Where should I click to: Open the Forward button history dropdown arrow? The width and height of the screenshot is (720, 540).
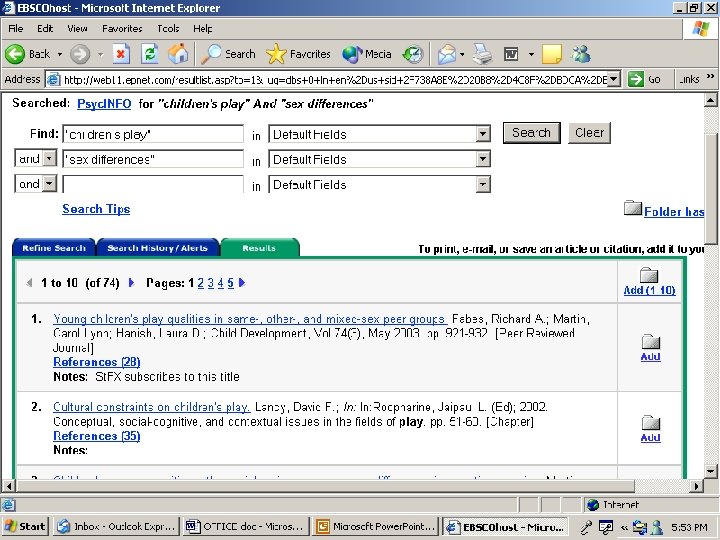pyautogui.click(x=101, y=55)
